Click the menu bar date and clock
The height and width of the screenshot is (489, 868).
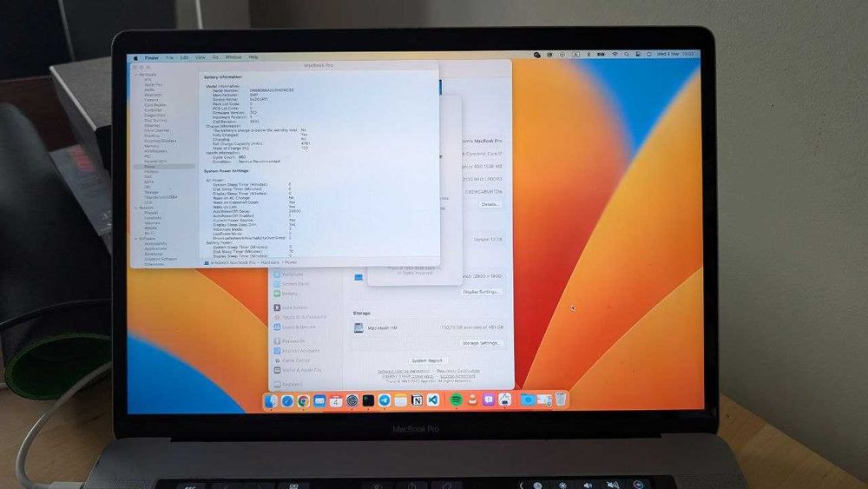point(675,54)
